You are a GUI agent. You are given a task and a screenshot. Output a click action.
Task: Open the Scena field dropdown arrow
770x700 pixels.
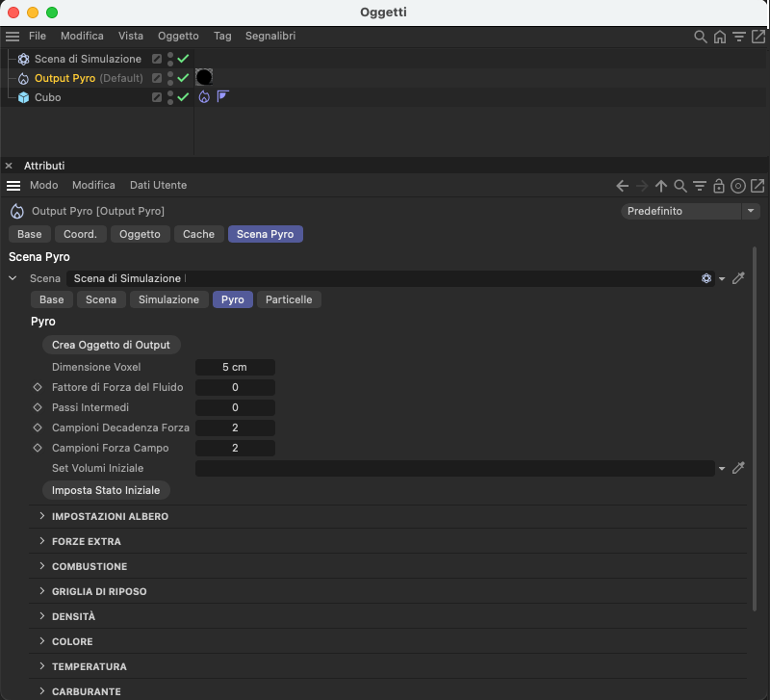[722, 279]
